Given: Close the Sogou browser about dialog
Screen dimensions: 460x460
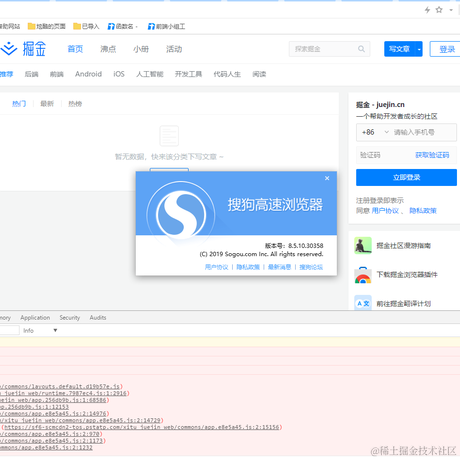Looking at the screenshot, I should point(327,178).
